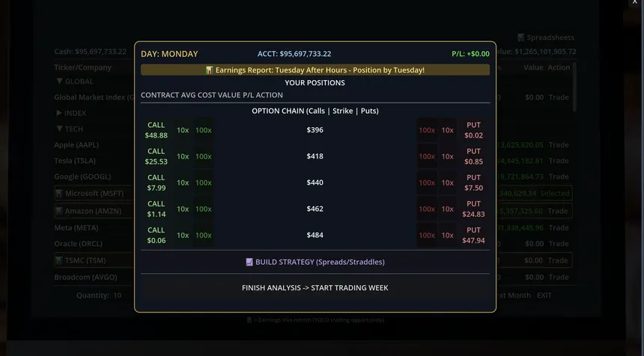Buy 100x puts at $462 strike
The height and width of the screenshot is (356, 644).
[427, 209]
